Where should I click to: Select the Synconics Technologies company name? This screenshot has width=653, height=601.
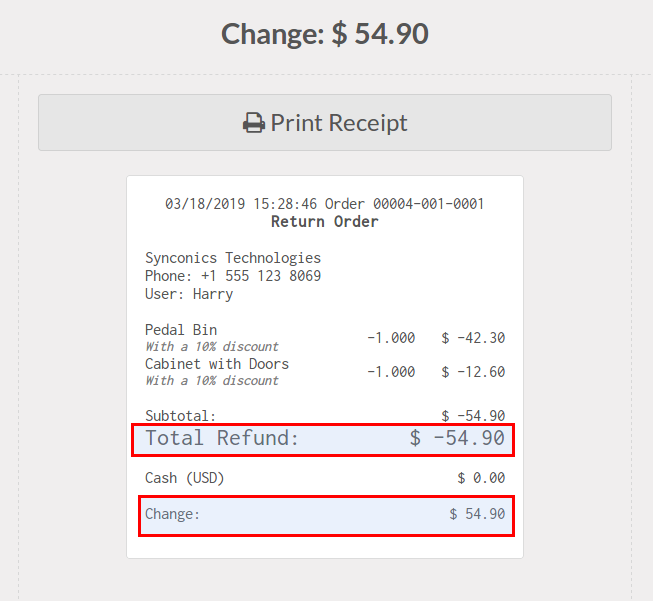pyautogui.click(x=233, y=258)
